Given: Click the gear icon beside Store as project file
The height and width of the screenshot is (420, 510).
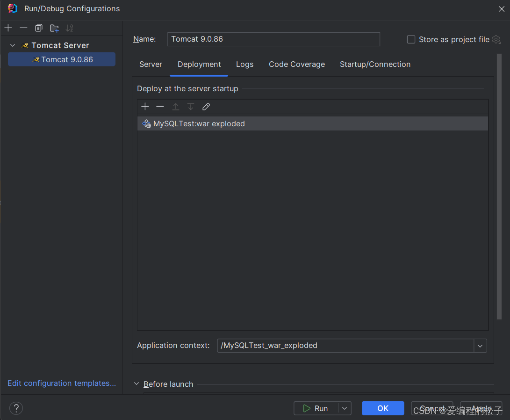Looking at the screenshot, I should (x=496, y=39).
